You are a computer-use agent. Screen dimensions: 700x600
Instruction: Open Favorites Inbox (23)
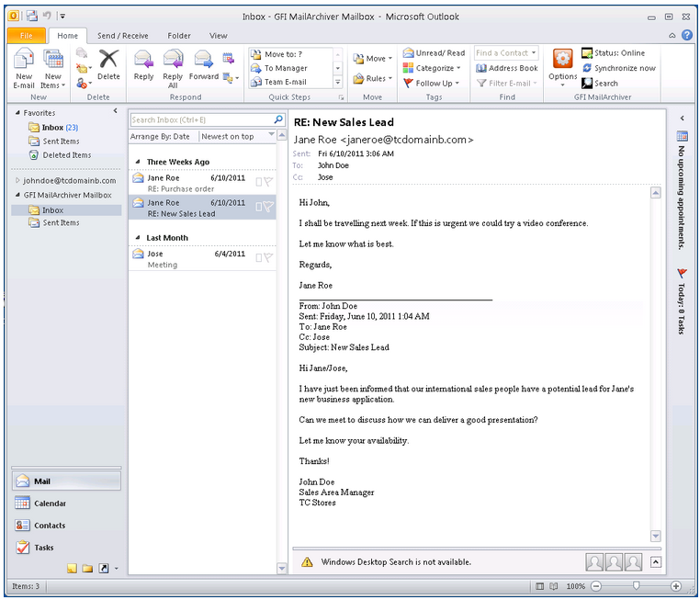point(53,127)
